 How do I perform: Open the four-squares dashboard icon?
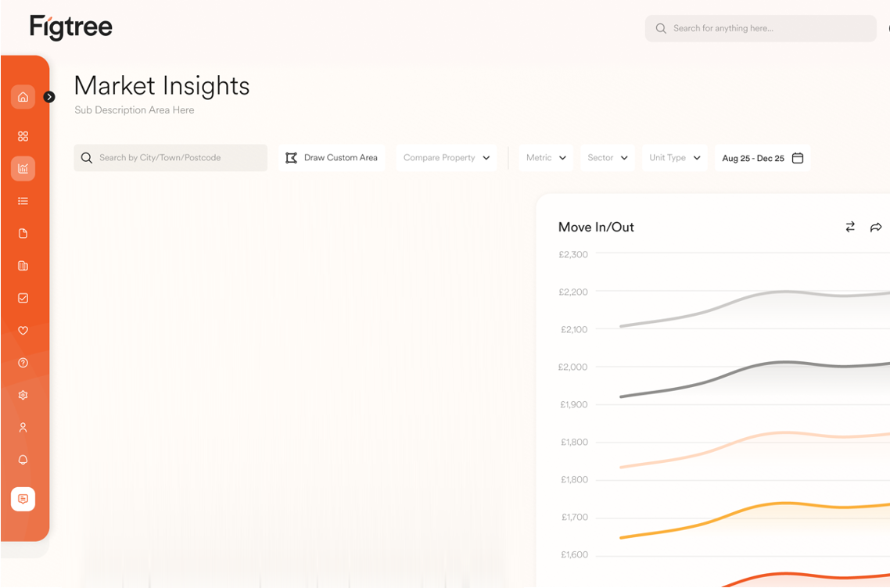[x=23, y=136]
